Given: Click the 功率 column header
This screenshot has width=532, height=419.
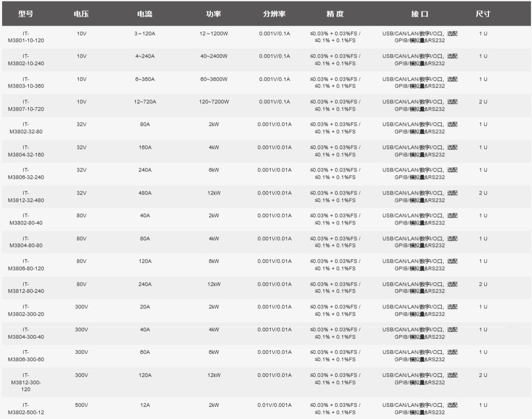Looking at the screenshot, I should click(x=214, y=14).
